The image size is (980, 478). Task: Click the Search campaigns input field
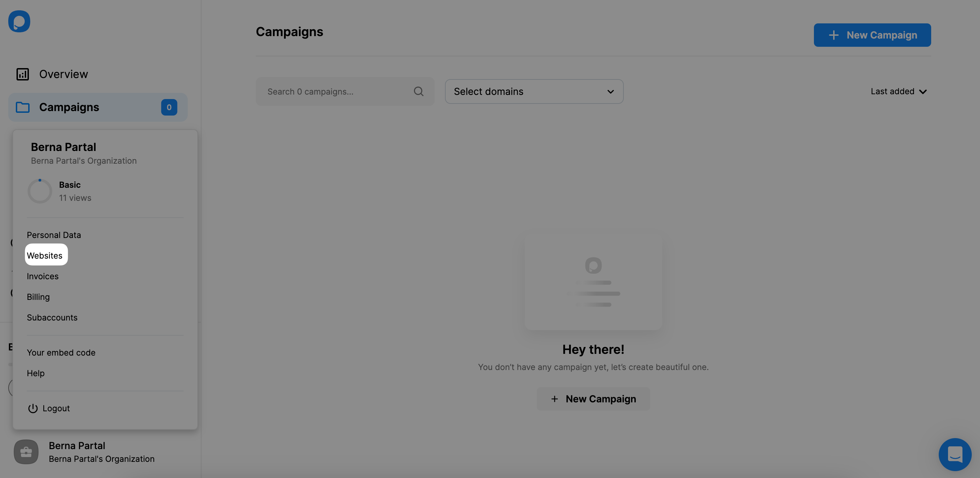[344, 91]
